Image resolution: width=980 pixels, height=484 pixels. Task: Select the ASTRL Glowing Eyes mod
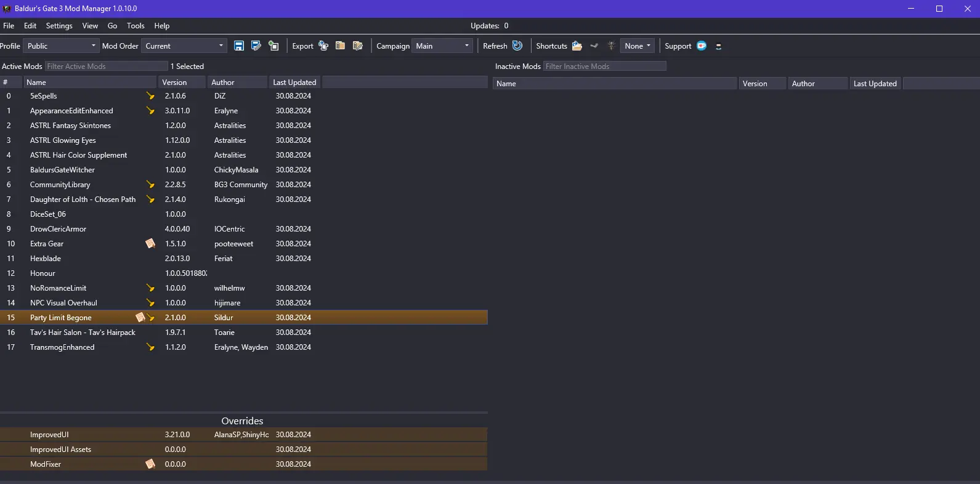coord(244,140)
